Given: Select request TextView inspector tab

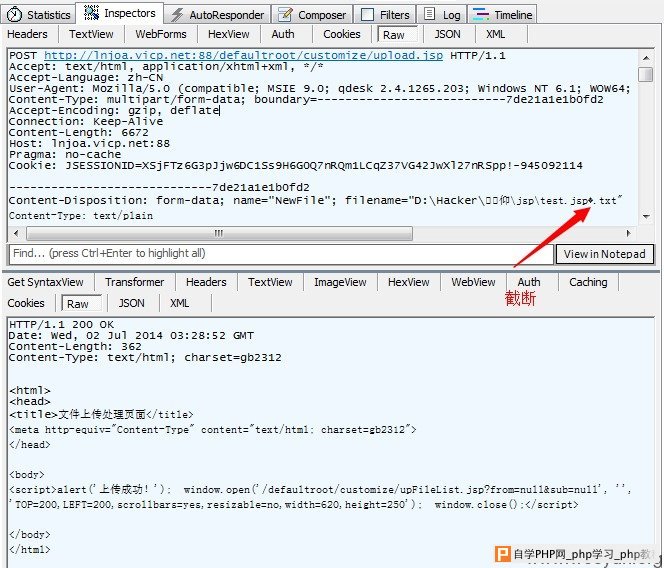Looking at the screenshot, I should click(x=91, y=34).
